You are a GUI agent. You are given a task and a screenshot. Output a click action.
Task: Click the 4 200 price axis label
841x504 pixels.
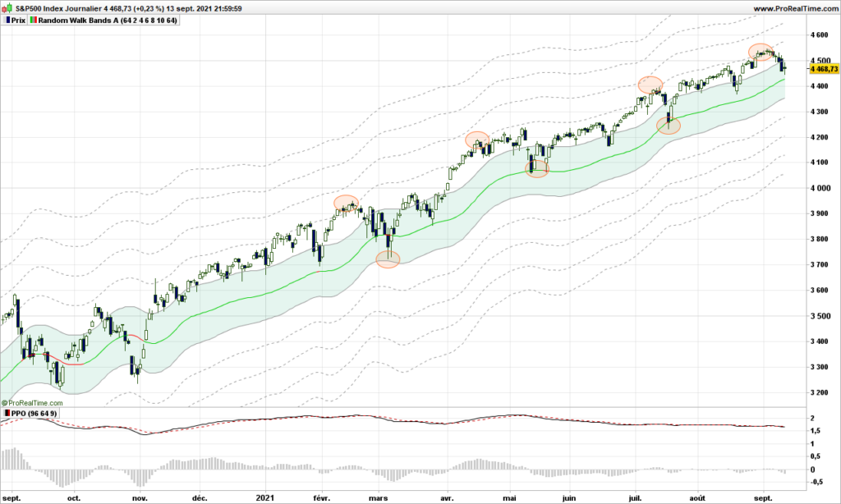point(820,137)
